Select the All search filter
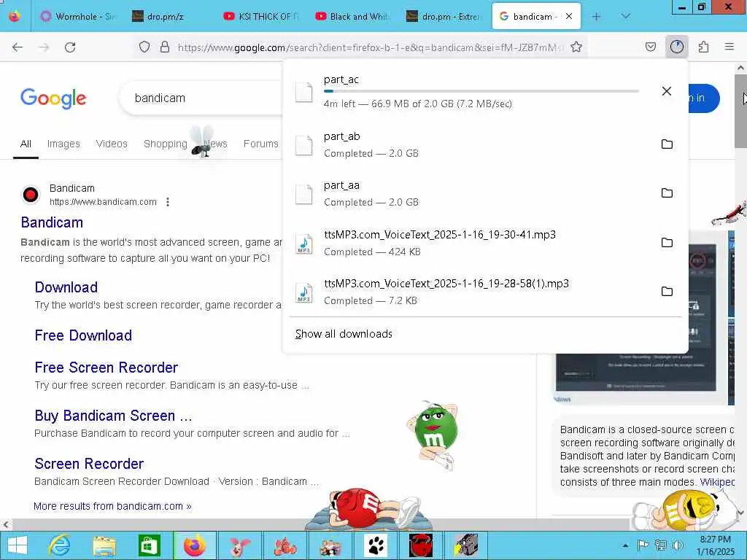 (x=26, y=144)
